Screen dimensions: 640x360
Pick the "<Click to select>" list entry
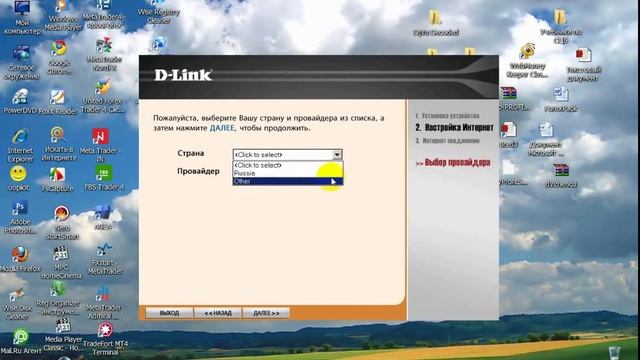click(x=288, y=165)
